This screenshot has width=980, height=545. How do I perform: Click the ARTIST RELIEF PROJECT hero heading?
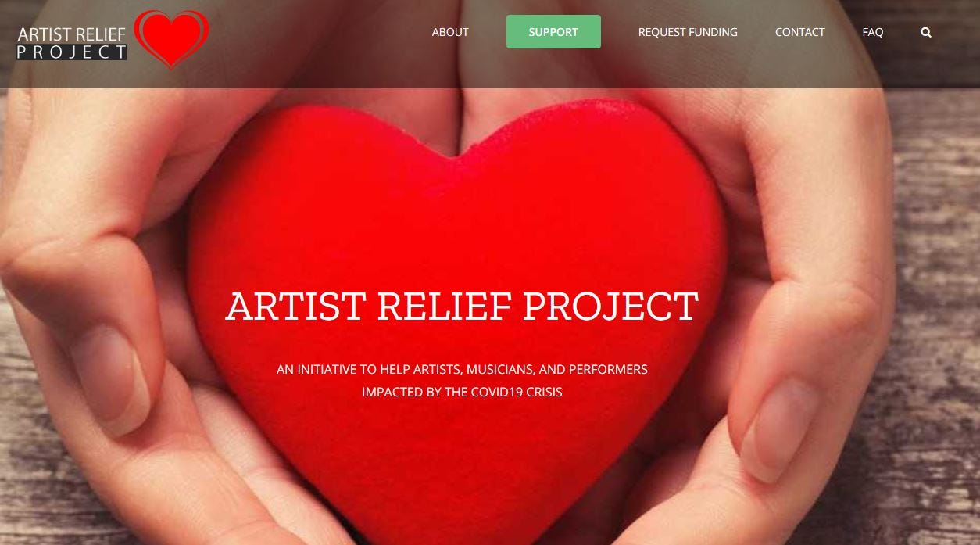pyautogui.click(x=462, y=307)
